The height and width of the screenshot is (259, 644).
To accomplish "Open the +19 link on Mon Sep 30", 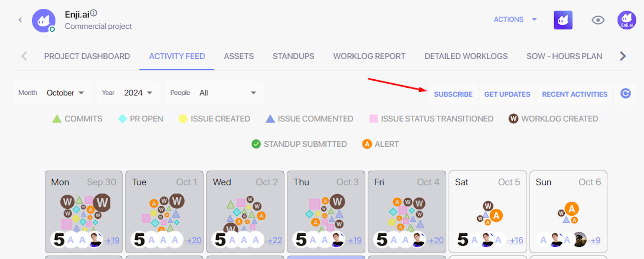I will click(x=112, y=240).
